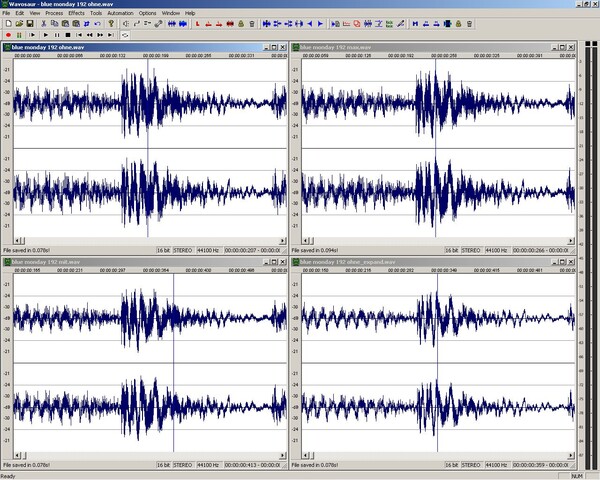
Task: Click the red circle analysis icon
Action: click(357, 24)
